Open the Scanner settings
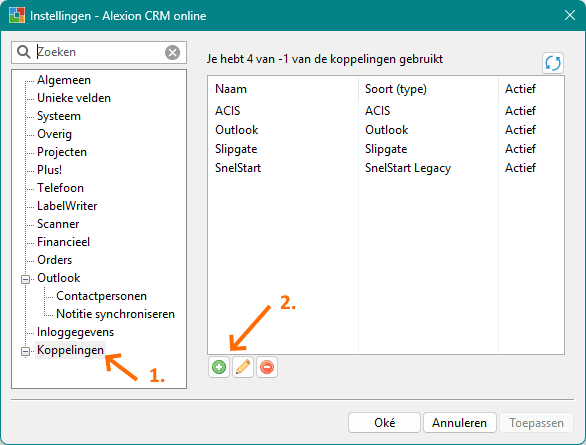 click(58, 224)
